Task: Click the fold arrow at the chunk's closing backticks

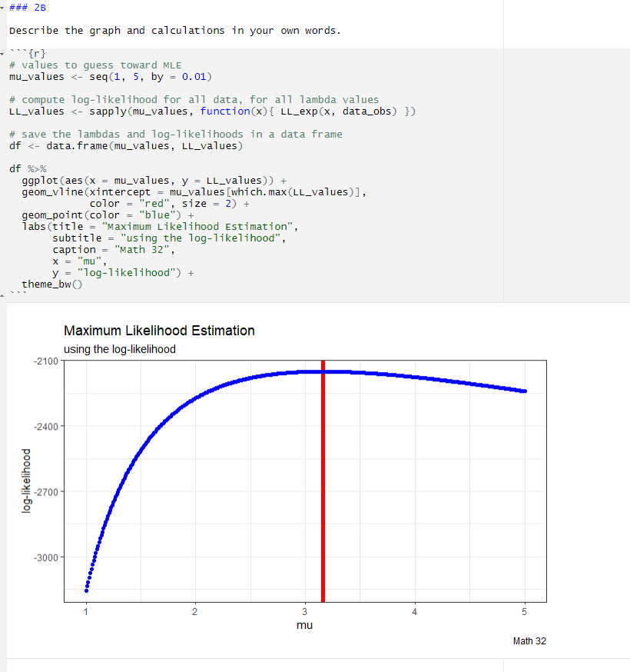Action: (3, 294)
